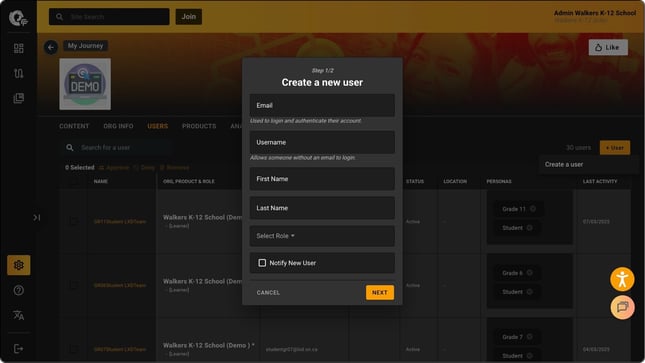Click the info icon beside Grade 7
Screen dimensions: 645x363
(x=529, y=337)
